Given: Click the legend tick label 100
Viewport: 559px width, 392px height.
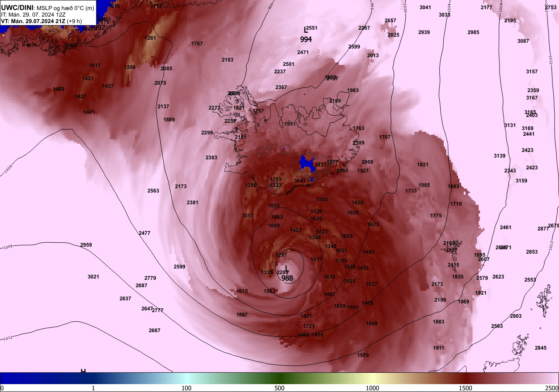Looking at the screenshot, I should pos(186,388).
